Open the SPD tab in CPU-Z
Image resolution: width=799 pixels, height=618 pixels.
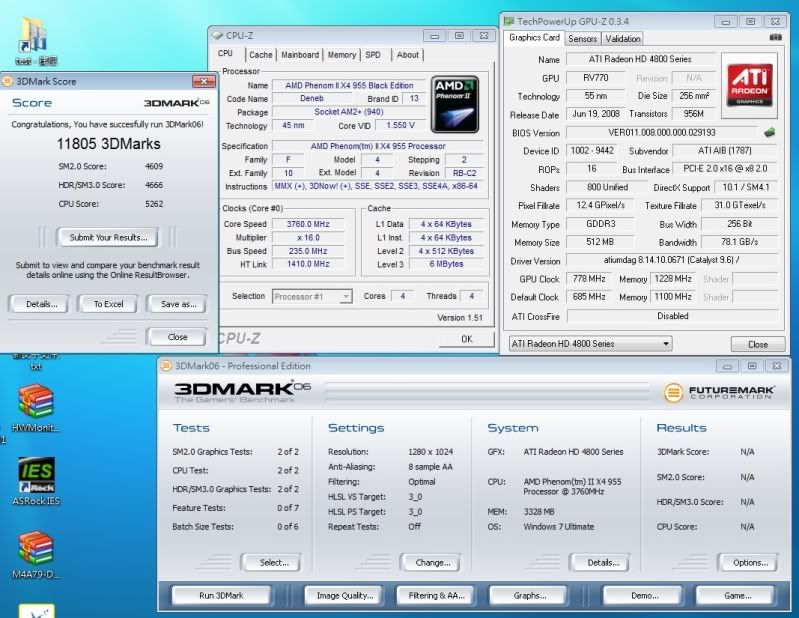click(x=373, y=55)
